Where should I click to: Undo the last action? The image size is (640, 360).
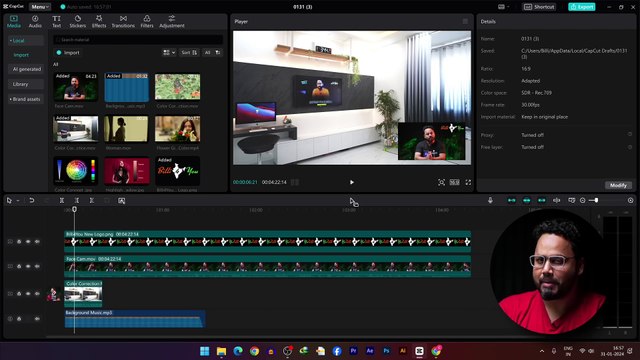pyautogui.click(x=31, y=200)
